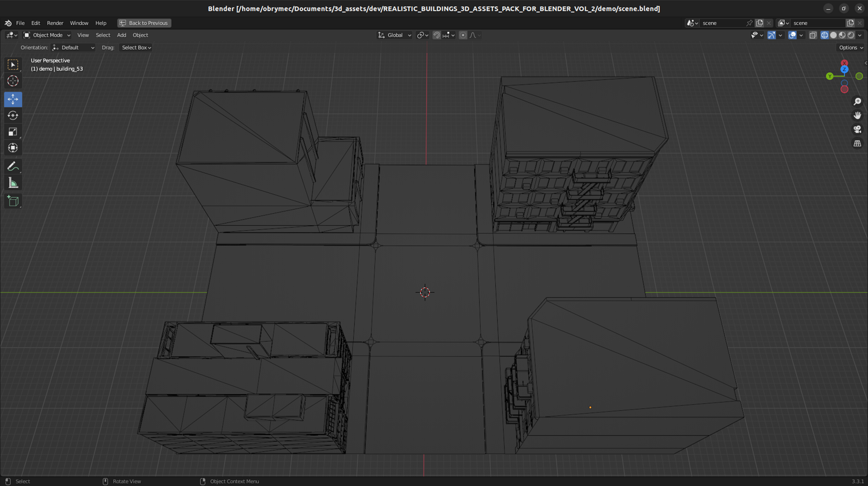Open the gizmo options dropdown arrow

[x=780, y=35]
